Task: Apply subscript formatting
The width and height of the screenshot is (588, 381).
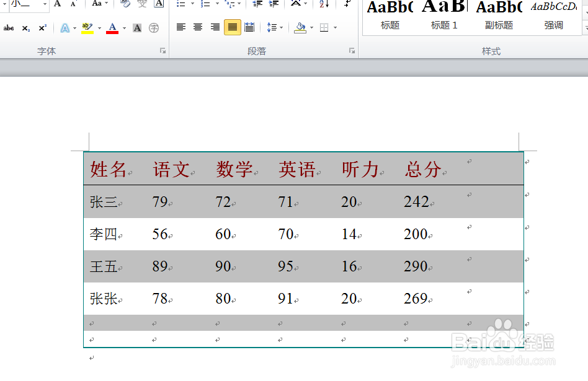Action: [x=26, y=28]
